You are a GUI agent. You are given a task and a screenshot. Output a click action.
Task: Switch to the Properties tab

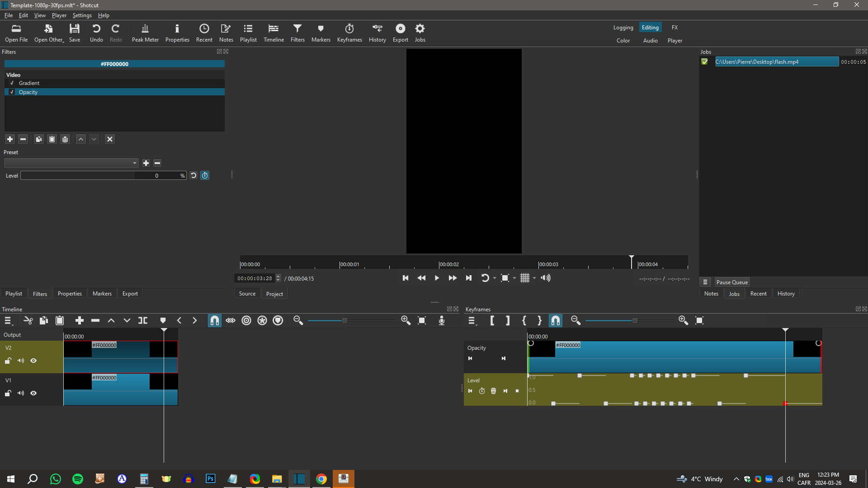pos(70,294)
